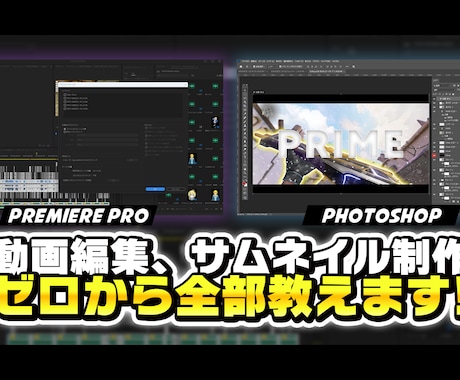Image resolution: width=460 pixels, height=380 pixels.
Task: Select the round-faced blonde character thumbnail in Premiere
Action: point(192,195)
